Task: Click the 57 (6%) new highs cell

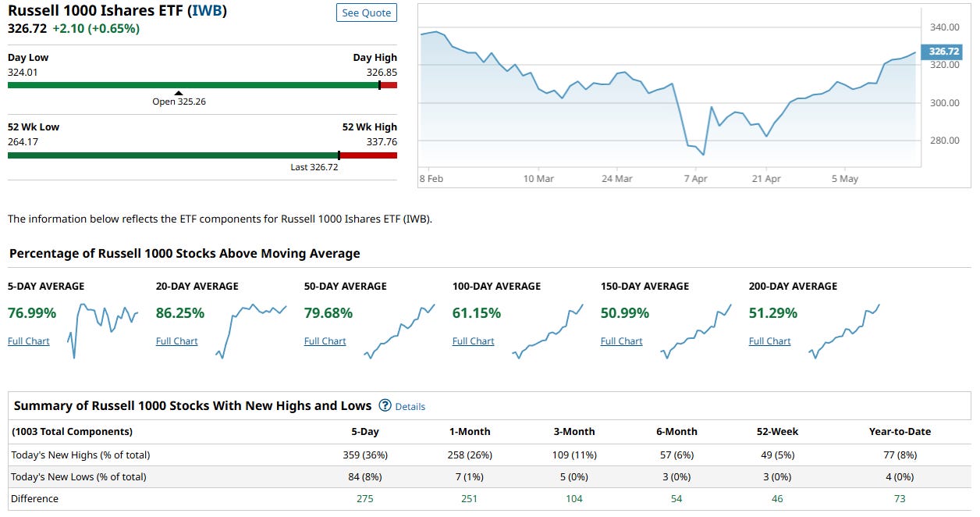Action: tap(676, 455)
